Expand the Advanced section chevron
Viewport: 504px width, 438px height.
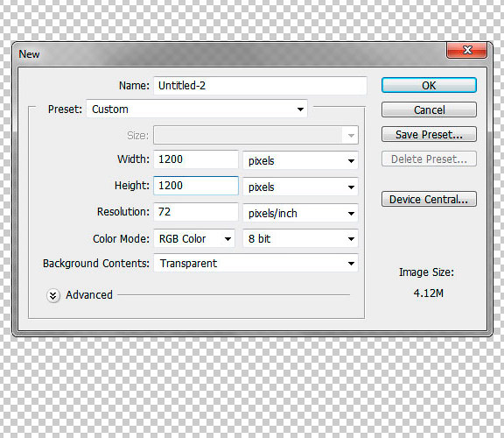53,295
